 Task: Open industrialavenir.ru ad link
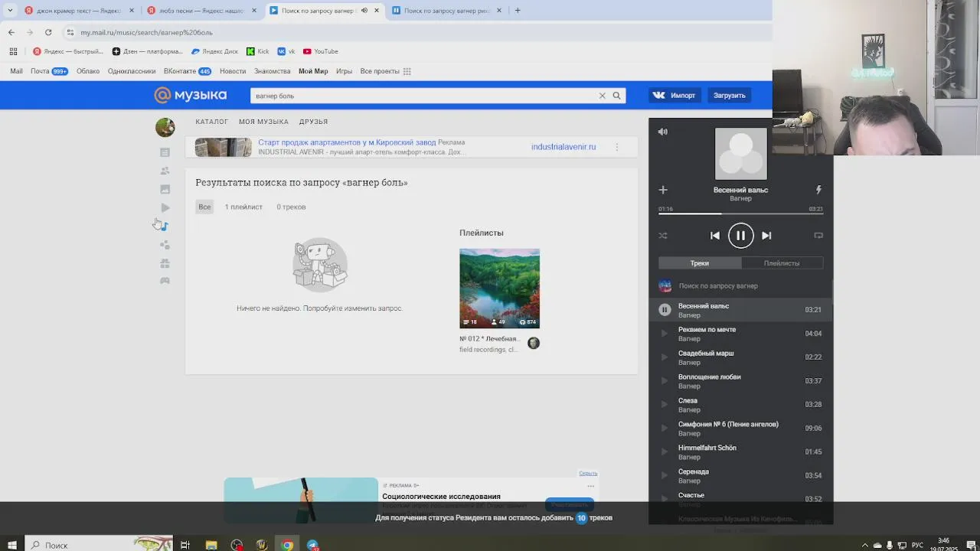point(563,147)
